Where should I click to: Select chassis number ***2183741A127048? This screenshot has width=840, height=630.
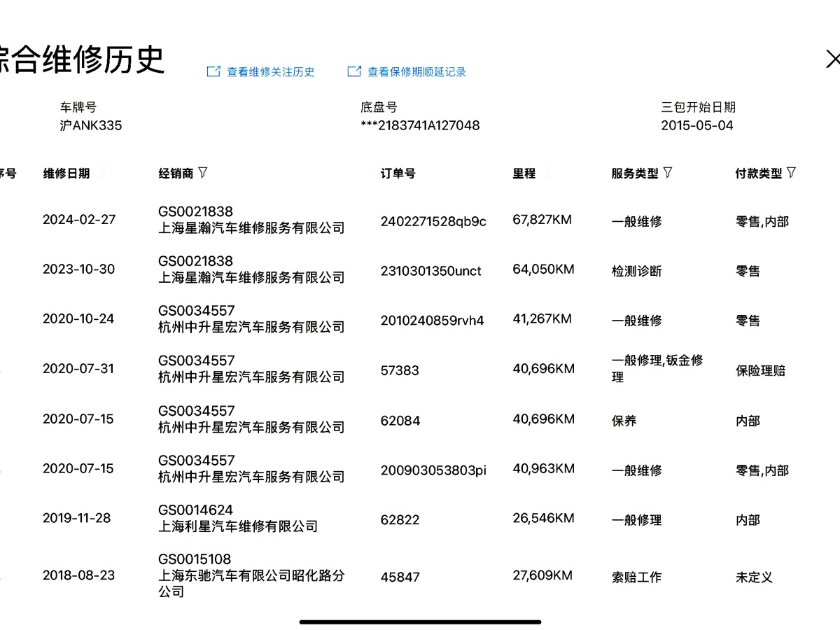tap(420, 125)
